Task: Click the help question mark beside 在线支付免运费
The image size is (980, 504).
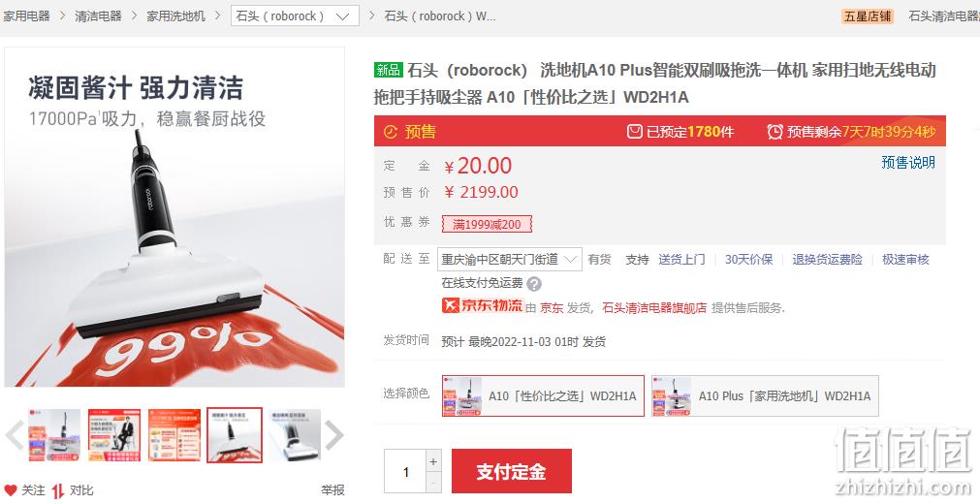Action: coord(534,284)
